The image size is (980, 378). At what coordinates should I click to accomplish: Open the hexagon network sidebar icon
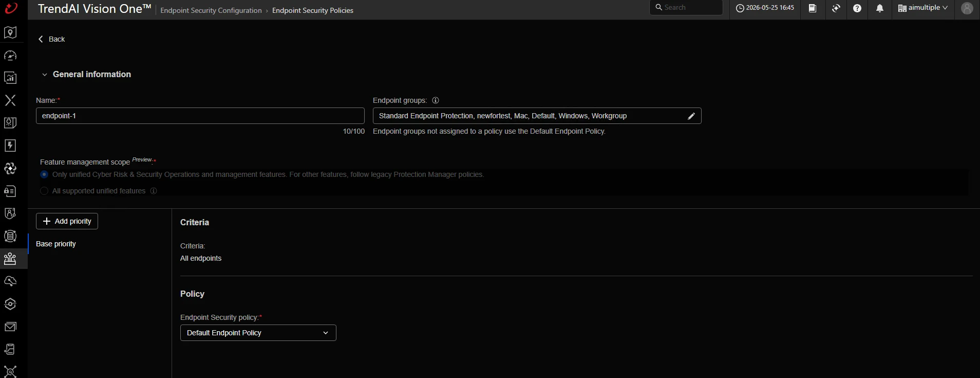coord(10,304)
